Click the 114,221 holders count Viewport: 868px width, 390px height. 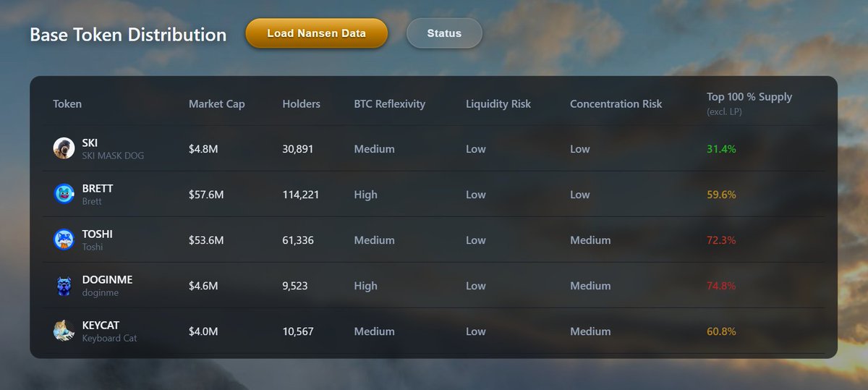(301, 195)
